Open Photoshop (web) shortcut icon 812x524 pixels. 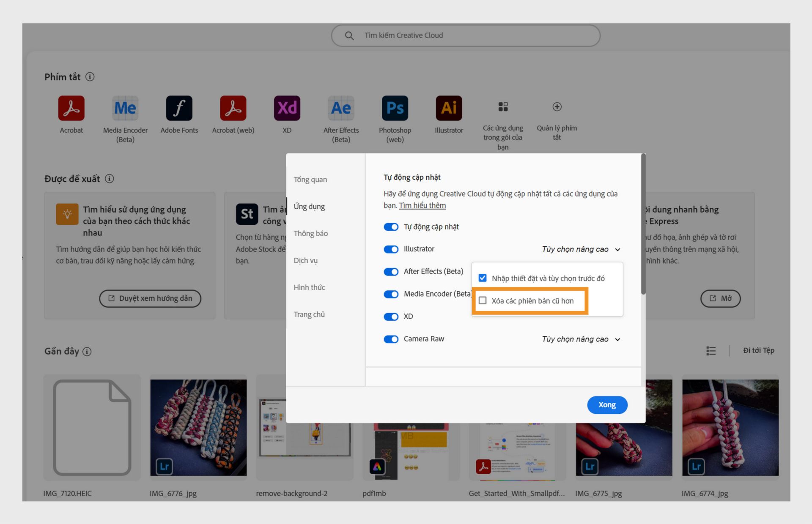395,108
